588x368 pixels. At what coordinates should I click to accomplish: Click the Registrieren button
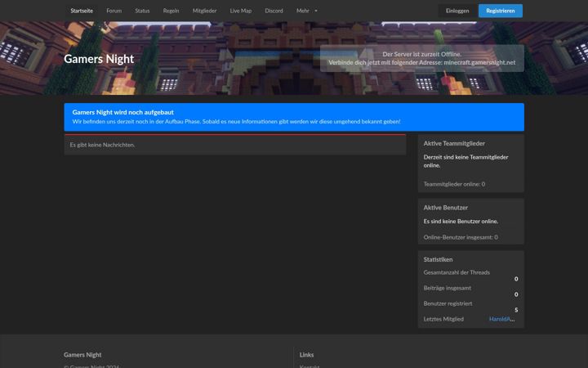[501, 11]
